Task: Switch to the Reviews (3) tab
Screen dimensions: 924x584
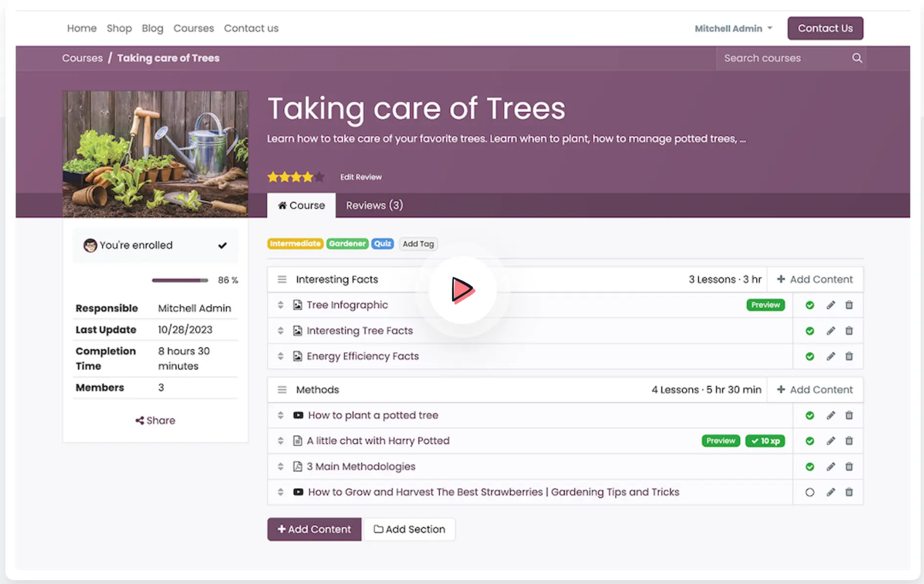Action: pos(375,205)
